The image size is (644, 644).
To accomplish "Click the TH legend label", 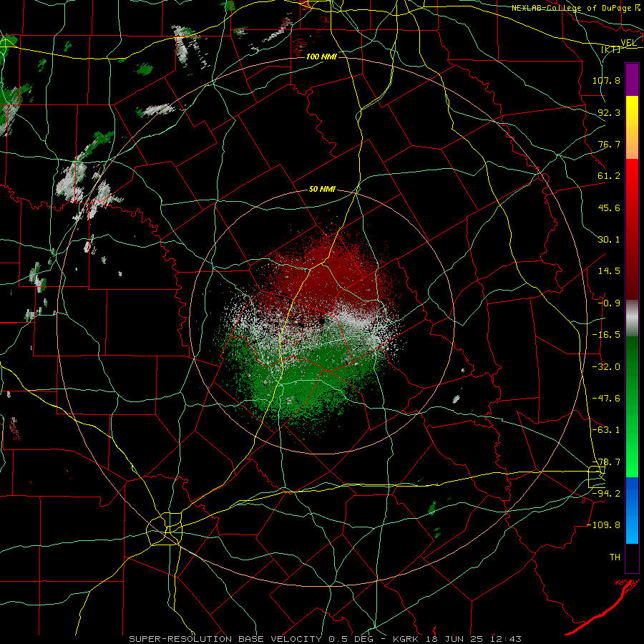I will pos(615,557).
